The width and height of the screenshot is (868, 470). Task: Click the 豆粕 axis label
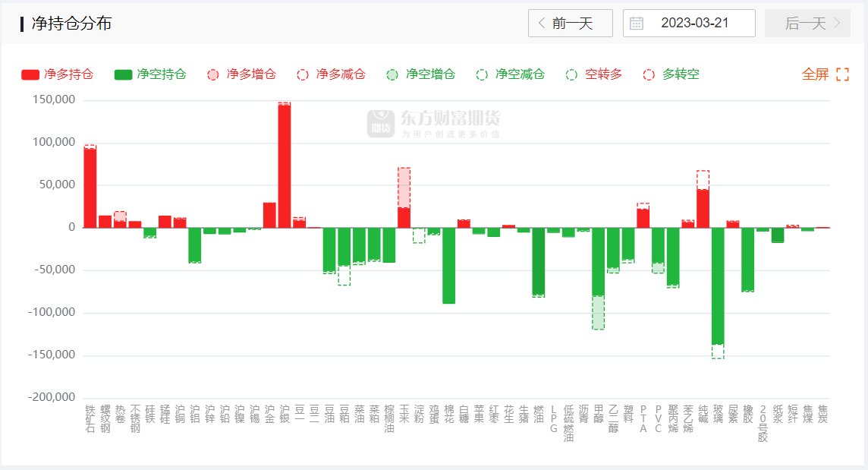tap(344, 414)
